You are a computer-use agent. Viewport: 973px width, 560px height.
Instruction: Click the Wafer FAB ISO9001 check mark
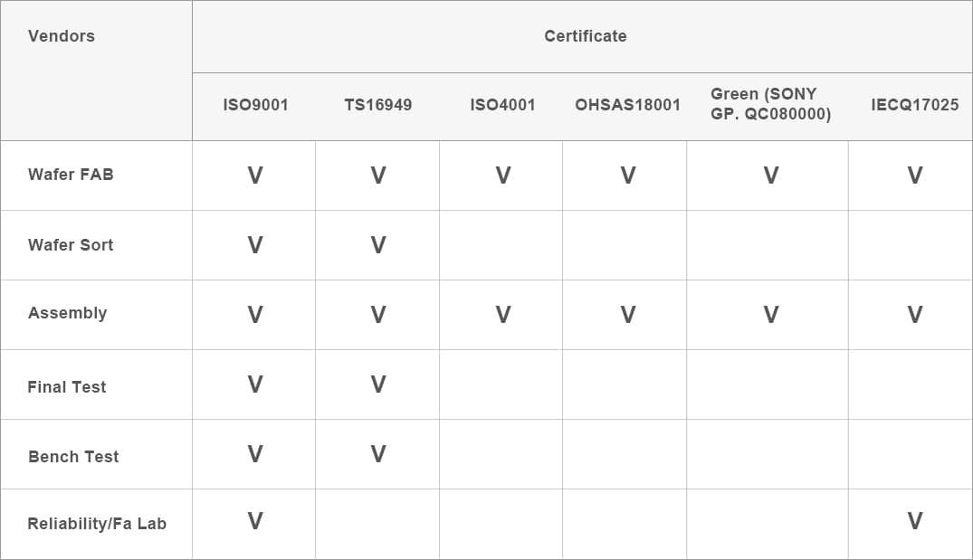coord(255,176)
